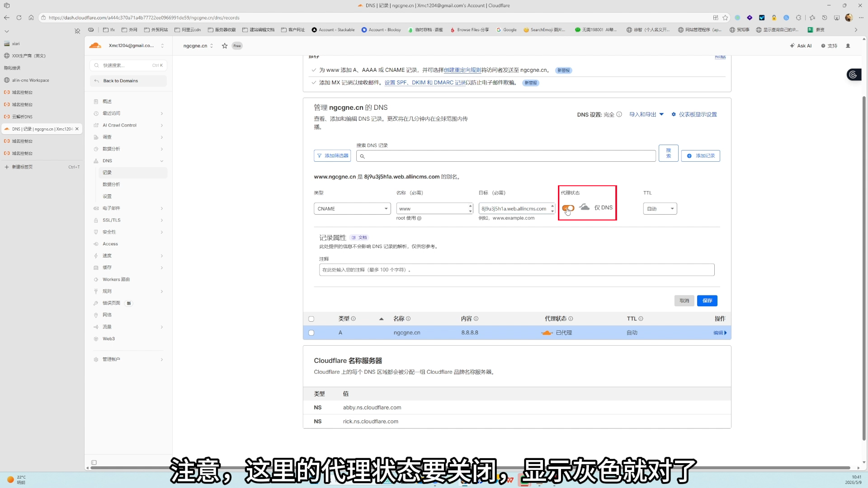Screen dimensions: 868x488
Task: Click the 快速搜索 quick search box
Action: pos(128,65)
